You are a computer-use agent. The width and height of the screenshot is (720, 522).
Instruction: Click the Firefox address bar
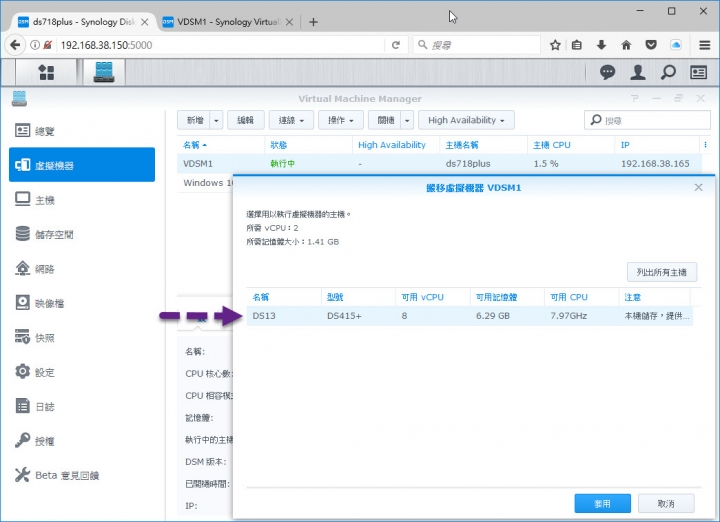220,45
